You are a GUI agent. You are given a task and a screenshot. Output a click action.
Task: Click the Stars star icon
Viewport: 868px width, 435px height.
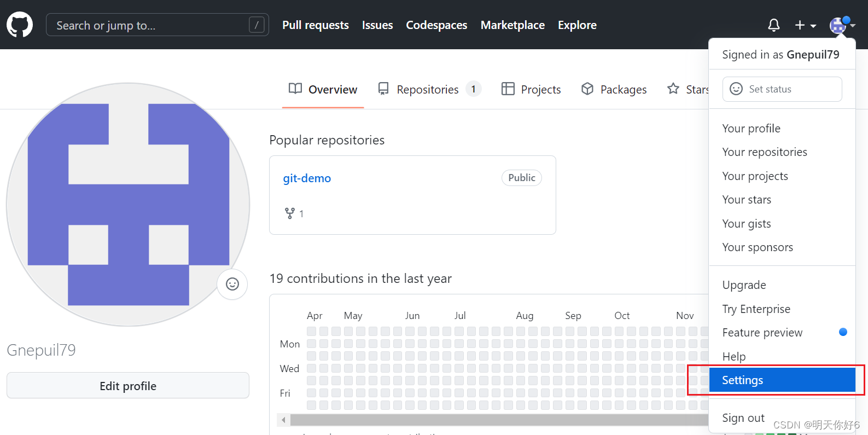coord(673,89)
